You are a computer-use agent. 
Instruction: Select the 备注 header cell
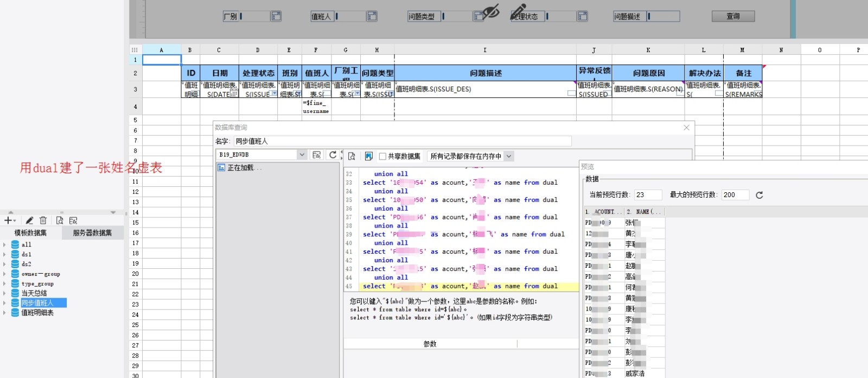[x=743, y=73]
